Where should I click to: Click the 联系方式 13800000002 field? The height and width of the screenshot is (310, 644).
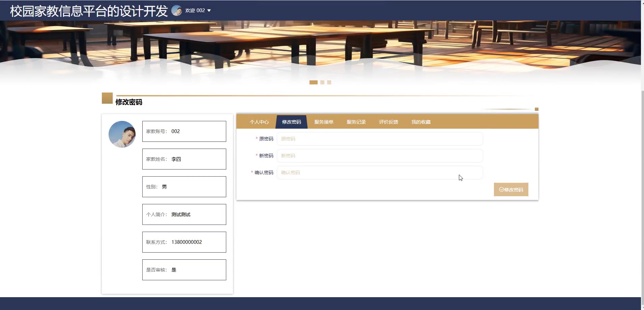point(184,242)
